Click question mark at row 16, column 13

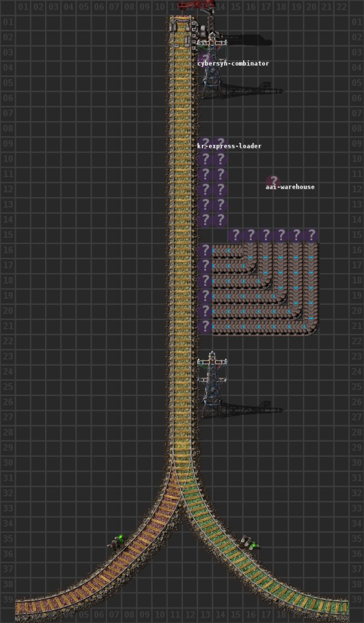tap(205, 250)
